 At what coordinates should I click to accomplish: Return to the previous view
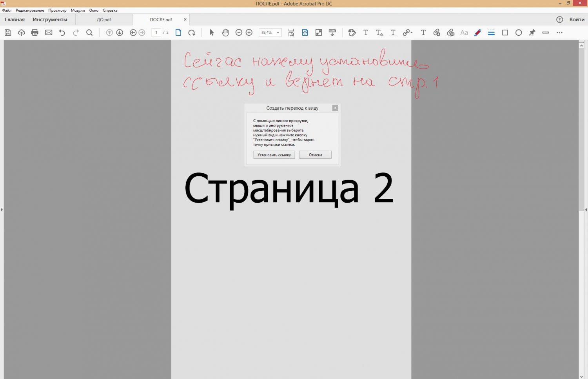click(133, 33)
